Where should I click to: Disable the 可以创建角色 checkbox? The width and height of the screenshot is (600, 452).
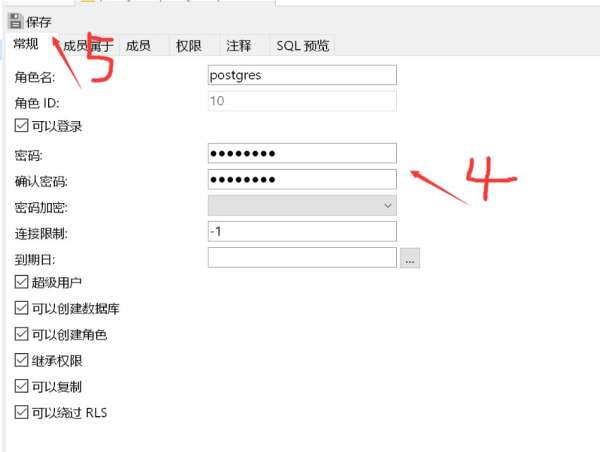[x=21, y=334]
